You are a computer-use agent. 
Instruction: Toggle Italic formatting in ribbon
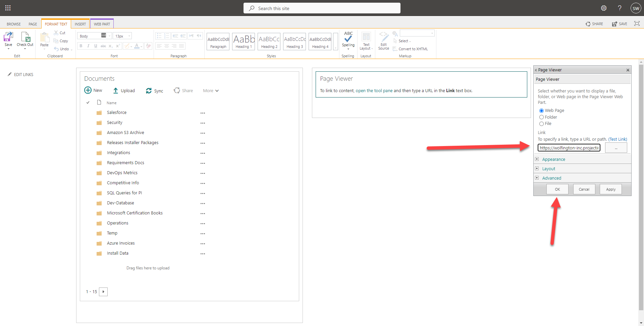pos(88,46)
